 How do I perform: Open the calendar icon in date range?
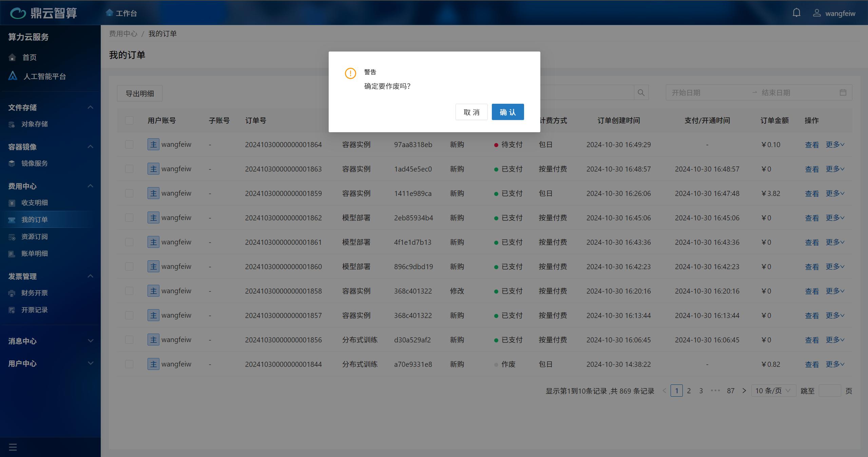point(843,93)
